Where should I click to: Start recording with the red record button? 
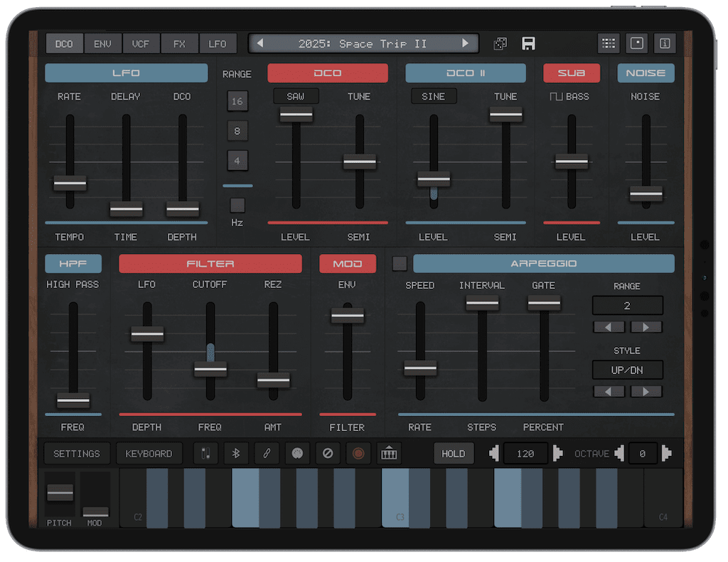click(x=358, y=453)
